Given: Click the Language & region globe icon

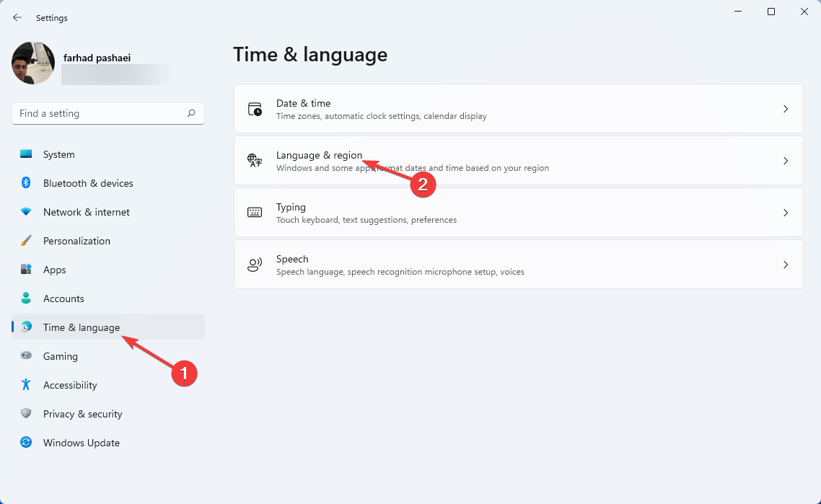Looking at the screenshot, I should pos(255,161).
